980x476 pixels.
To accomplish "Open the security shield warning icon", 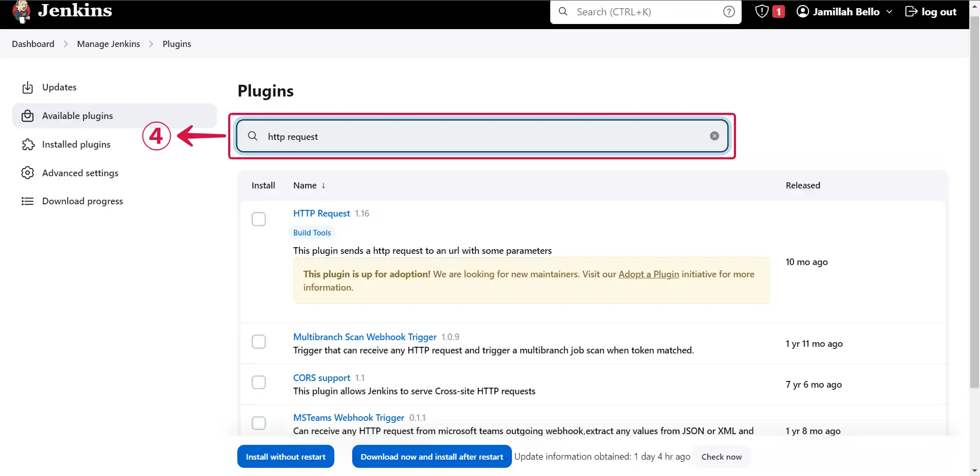I will pos(762,11).
